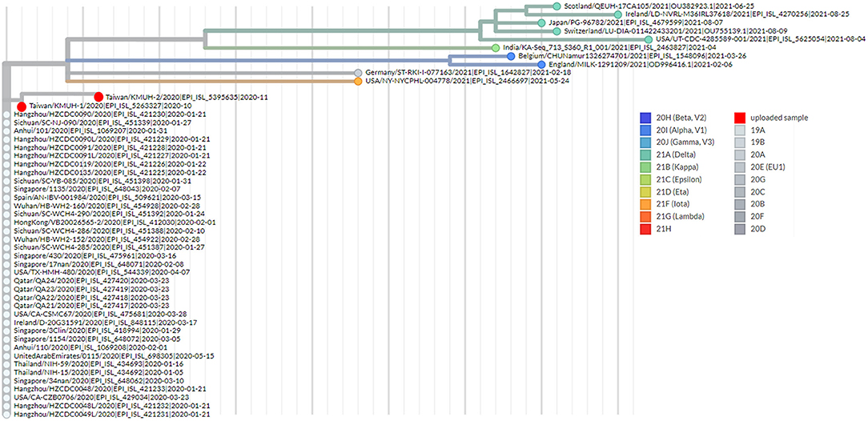Select the 20E (EU1) legend swatch
This screenshot has height=421, width=868.
(740, 166)
